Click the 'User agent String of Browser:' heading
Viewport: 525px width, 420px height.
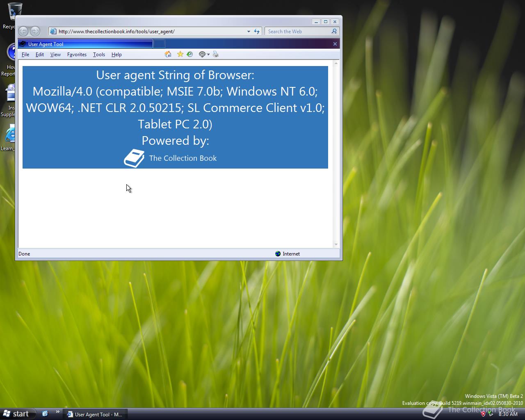(x=175, y=75)
